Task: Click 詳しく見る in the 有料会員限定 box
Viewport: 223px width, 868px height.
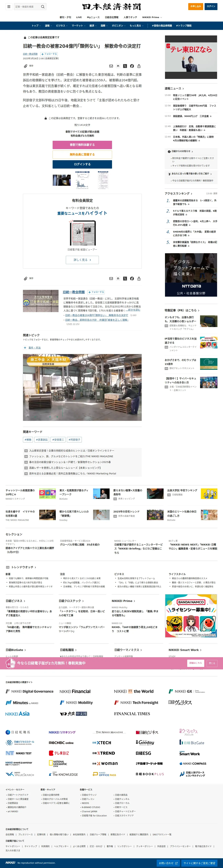Action: (x=82, y=260)
